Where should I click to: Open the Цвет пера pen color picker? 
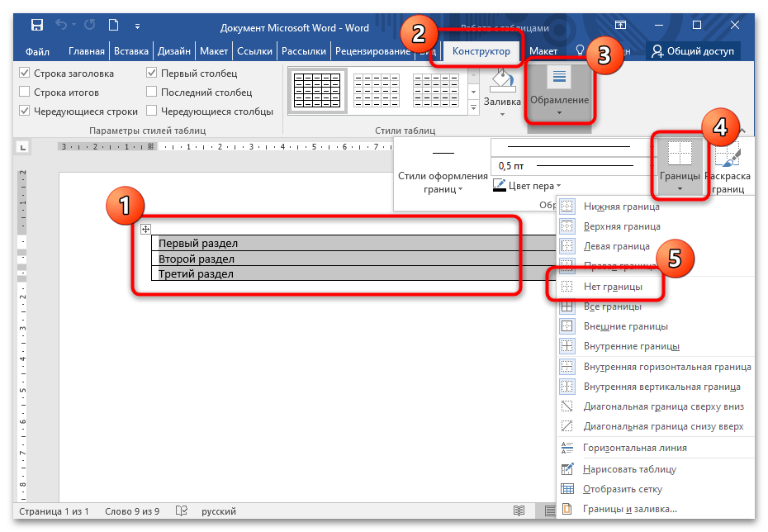click(x=527, y=186)
